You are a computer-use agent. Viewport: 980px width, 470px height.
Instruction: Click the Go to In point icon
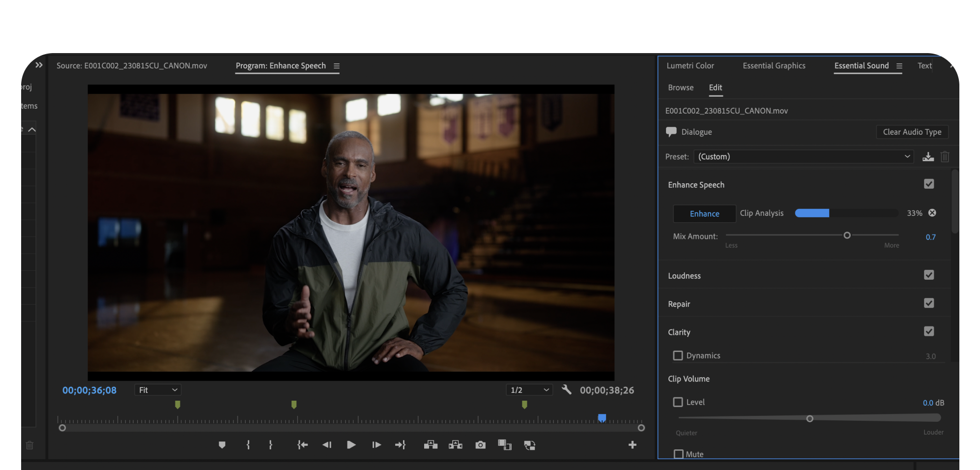[302, 445]
